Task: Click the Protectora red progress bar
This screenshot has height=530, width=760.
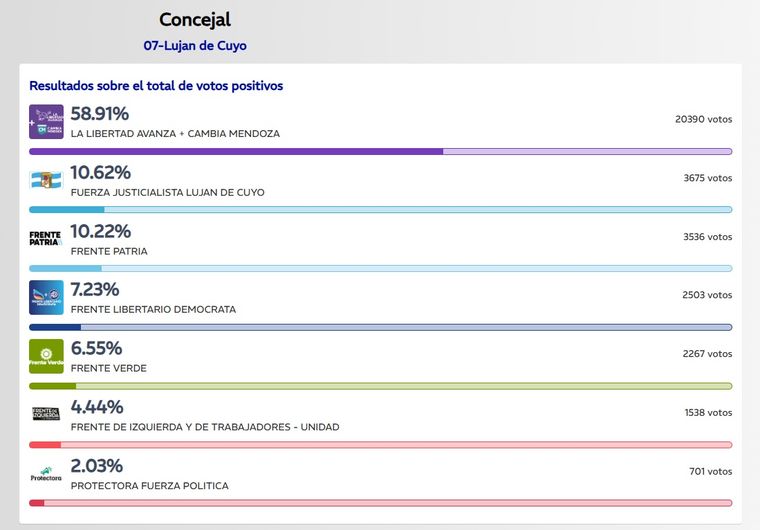Action: 380,503
